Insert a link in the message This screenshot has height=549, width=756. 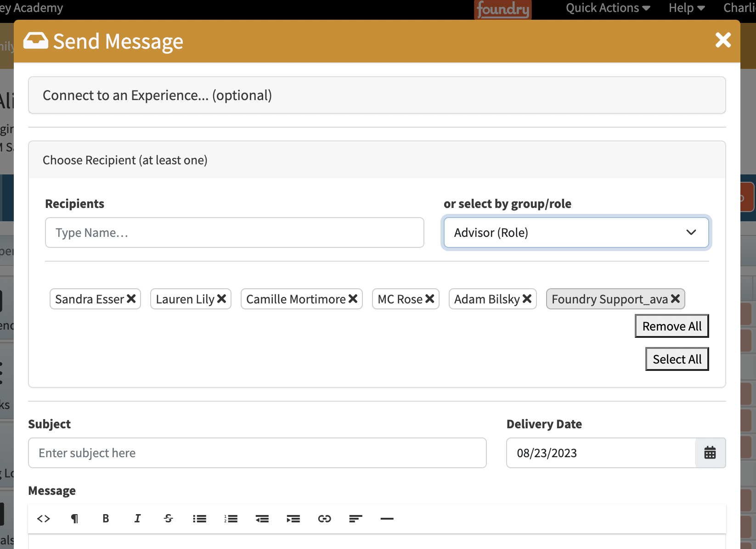click(325, 519)
